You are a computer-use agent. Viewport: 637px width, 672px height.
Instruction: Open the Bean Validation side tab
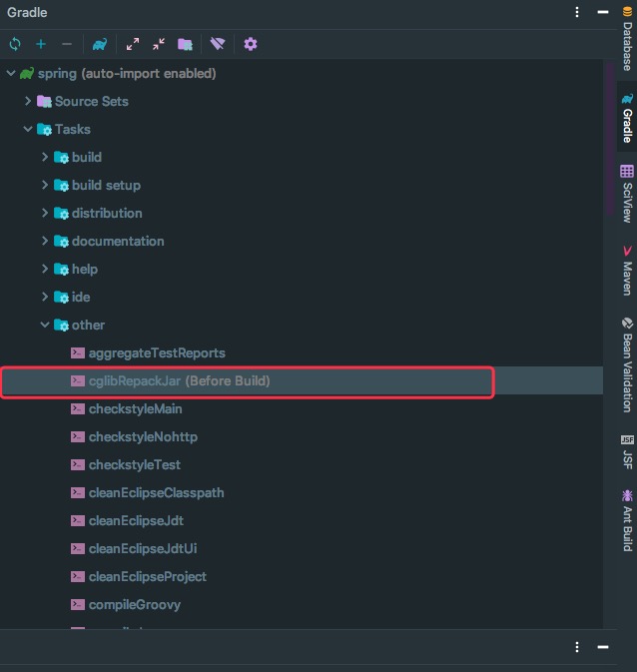click(x=627, y=364)
